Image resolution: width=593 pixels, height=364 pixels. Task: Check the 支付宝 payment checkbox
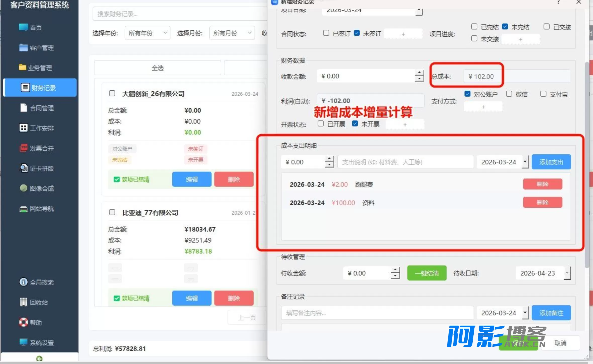click(543, 94)
